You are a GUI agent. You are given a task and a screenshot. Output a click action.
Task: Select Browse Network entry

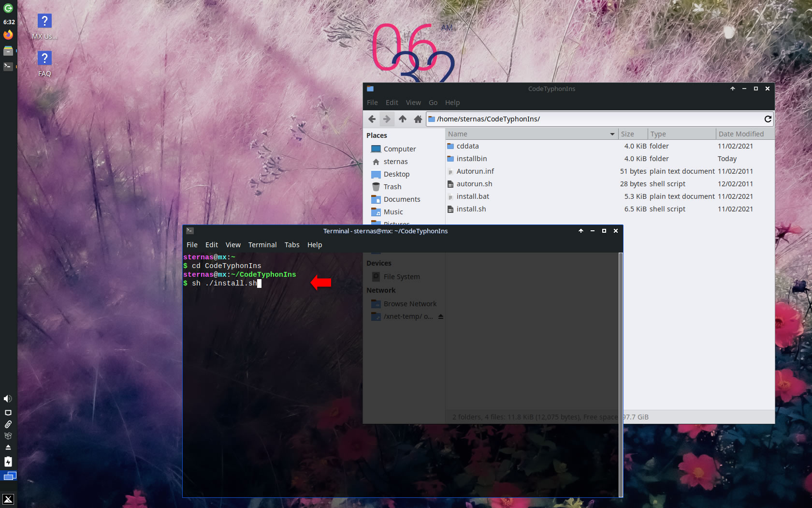(x=404, y=304)
